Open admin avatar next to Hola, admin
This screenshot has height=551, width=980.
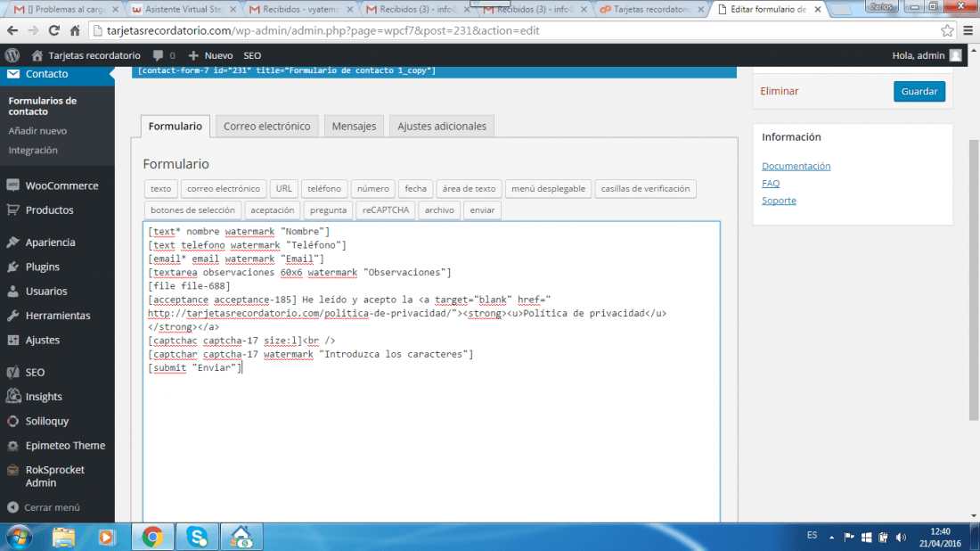click(x=955, y=55)
